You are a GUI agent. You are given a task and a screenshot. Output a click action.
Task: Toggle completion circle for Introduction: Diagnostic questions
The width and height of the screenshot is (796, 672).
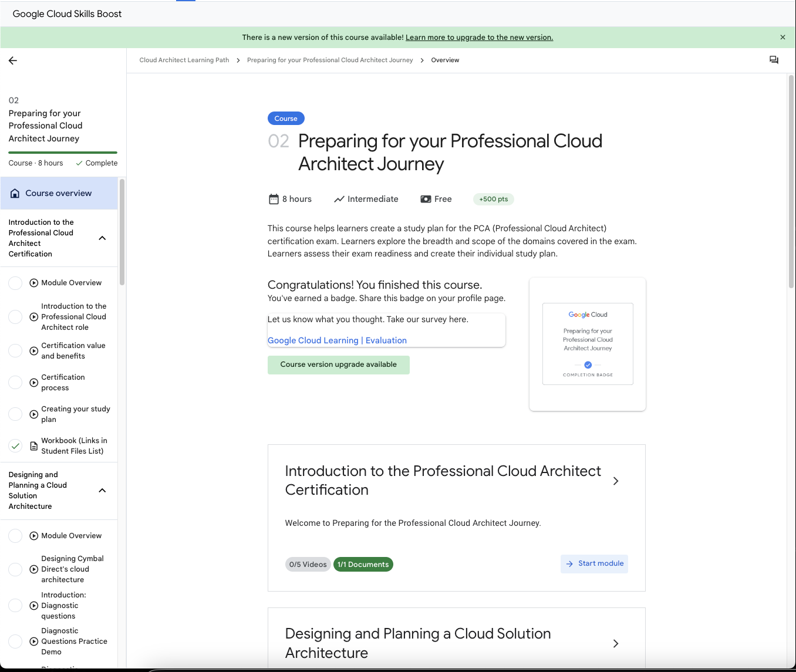coord(16,606)
